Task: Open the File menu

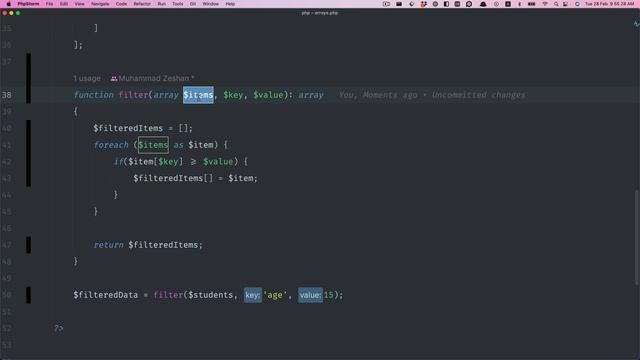Action: tap(49, 4)
